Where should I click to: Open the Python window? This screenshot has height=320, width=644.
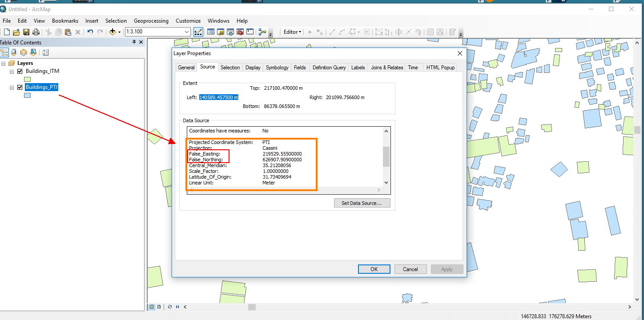click(x=250, y=32)
